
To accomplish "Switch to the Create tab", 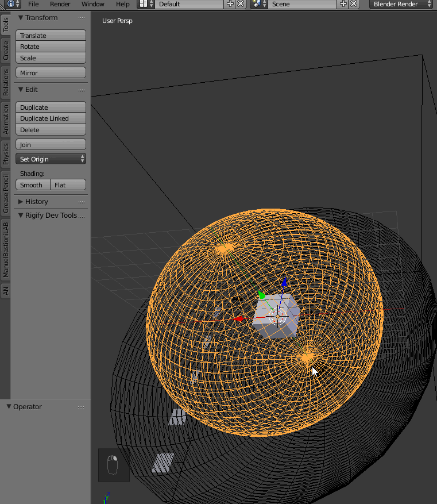I will [x=6, y=51].
